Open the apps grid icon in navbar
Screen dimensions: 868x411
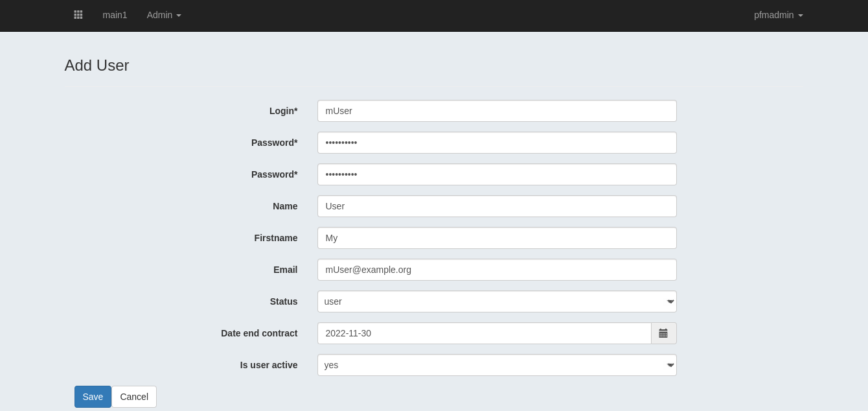(78, 14)
